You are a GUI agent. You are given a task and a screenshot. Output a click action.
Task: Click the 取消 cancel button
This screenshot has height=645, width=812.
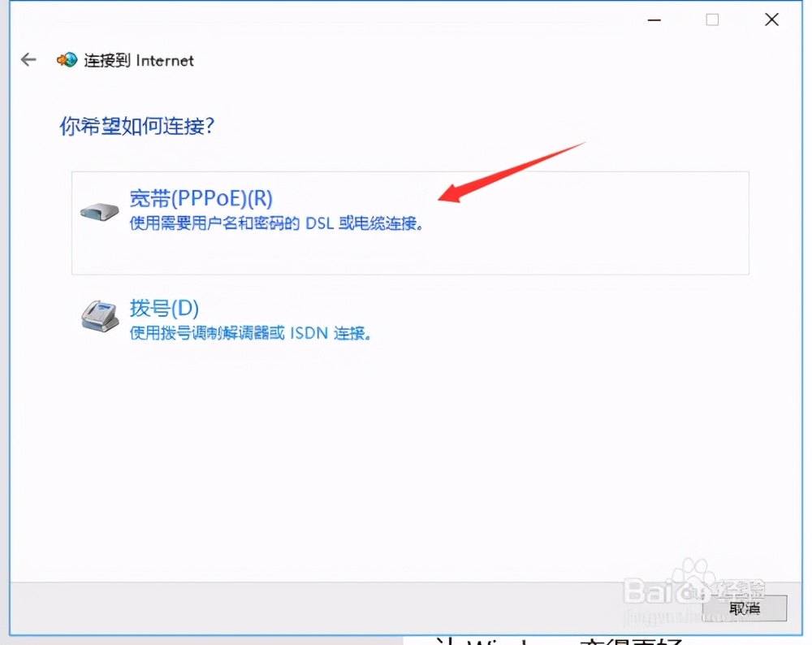click(744, 608)
